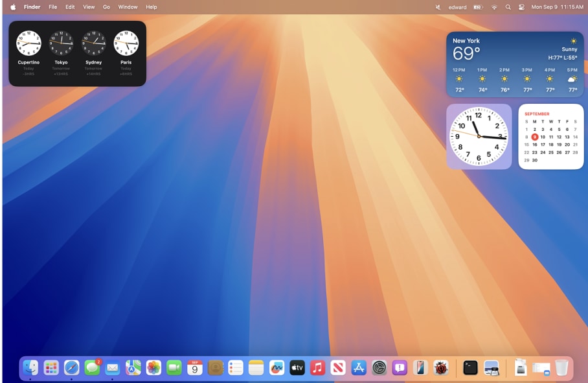Image resolution: width=588 pixels, height=383 pixels.
Task: Open the View menu
Action: point(89,6)
